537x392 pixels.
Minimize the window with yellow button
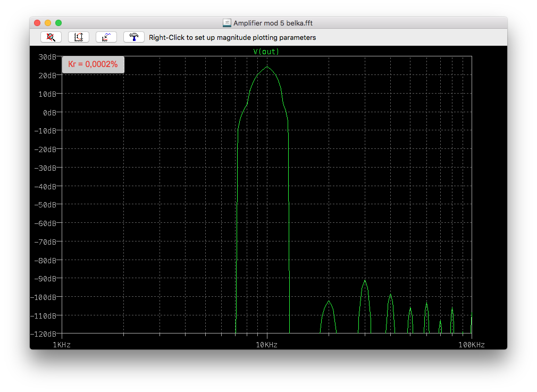point(48,23)
